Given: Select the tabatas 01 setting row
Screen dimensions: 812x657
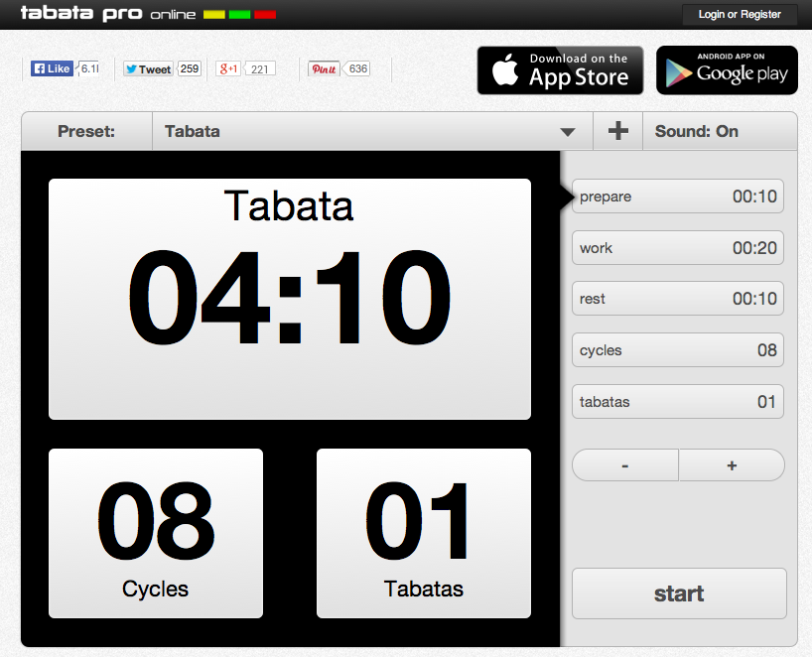Looking at the screenshot, I should point(678,402).
